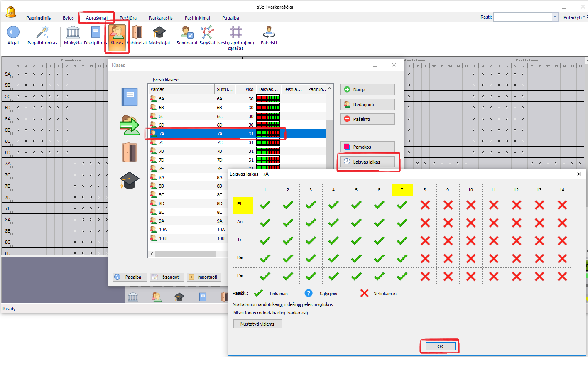588x375 pixels.
Task: Open the Pagalbininkas wizard tool
Action: pyautogui.click(x=42, y=33)
